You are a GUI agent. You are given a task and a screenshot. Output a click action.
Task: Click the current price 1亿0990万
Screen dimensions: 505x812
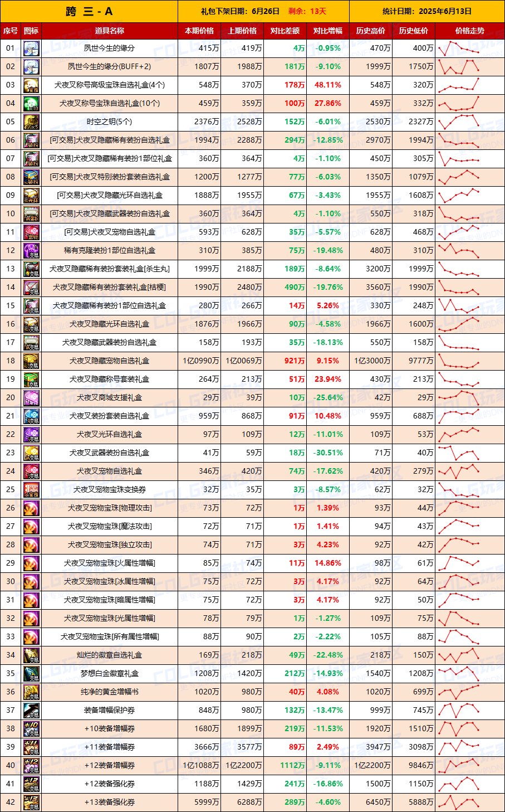click(201, 361)
